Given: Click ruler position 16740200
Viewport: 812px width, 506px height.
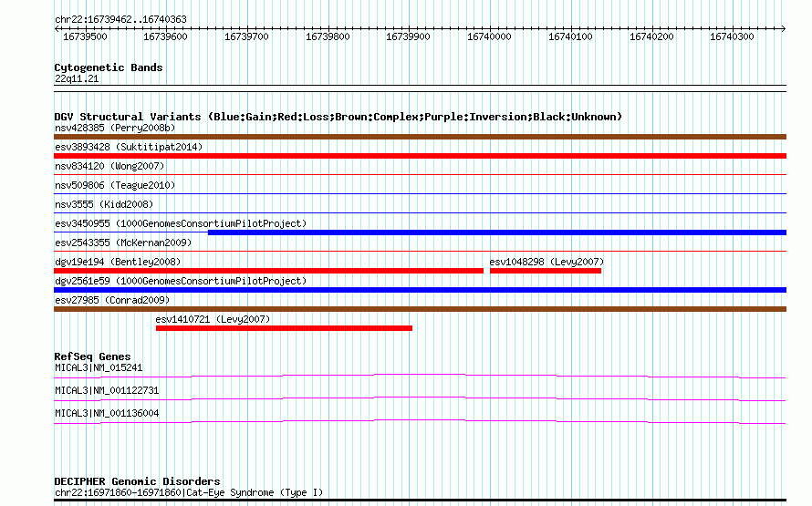Looking at the screenshot, I should point(651,36).
